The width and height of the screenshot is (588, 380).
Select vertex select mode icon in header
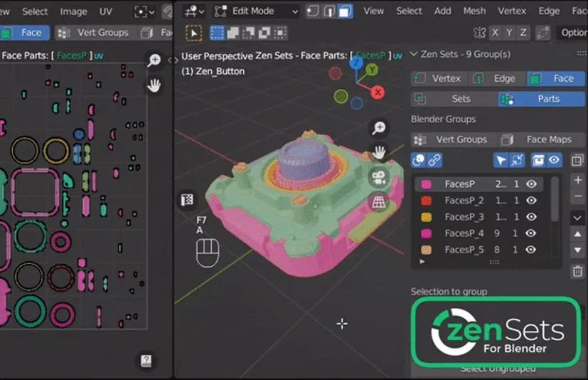pos(313,11)
